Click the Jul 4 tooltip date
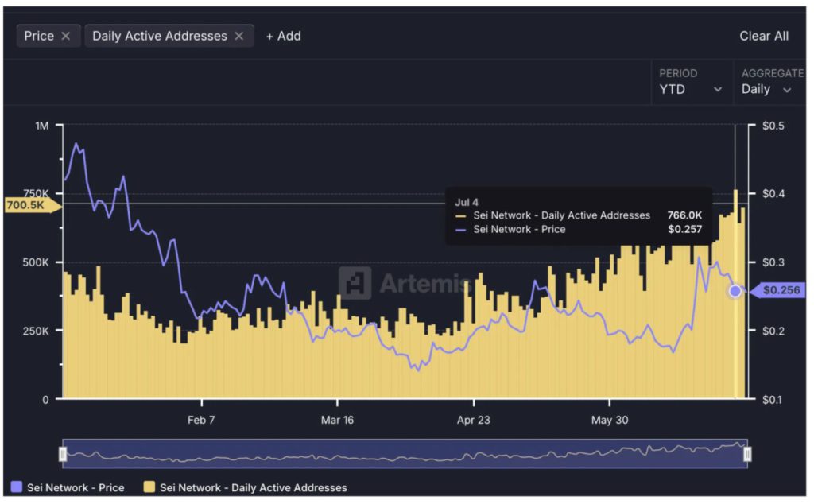Screen dimensions: 814x504 click(467, 202)
